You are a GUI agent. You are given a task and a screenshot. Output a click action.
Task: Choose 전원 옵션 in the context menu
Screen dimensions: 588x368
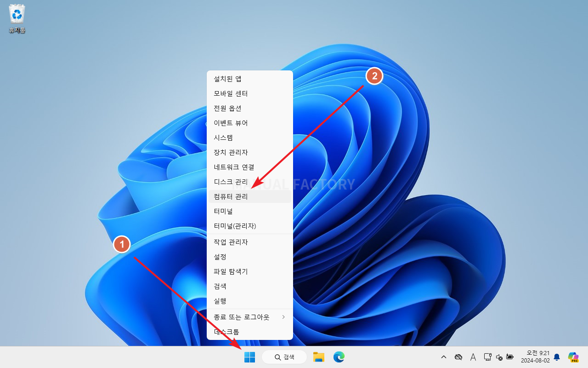click(250, 109)
